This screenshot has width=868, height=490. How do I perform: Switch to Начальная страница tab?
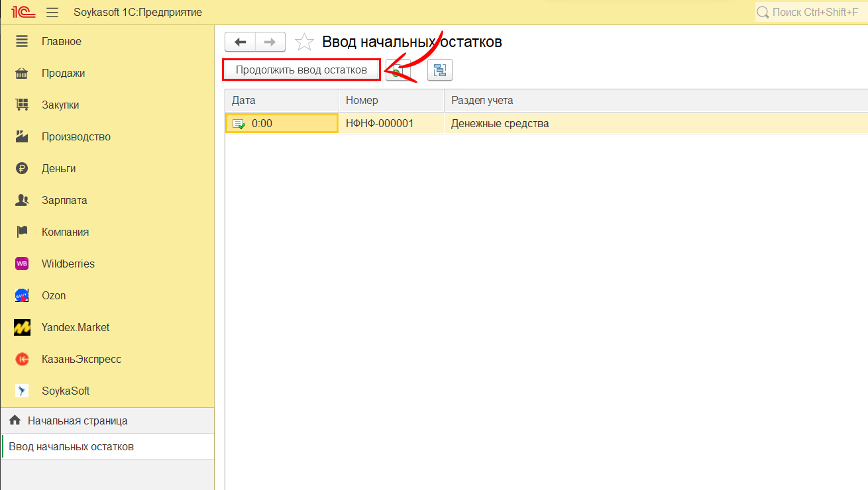click(x=107, y=420)
